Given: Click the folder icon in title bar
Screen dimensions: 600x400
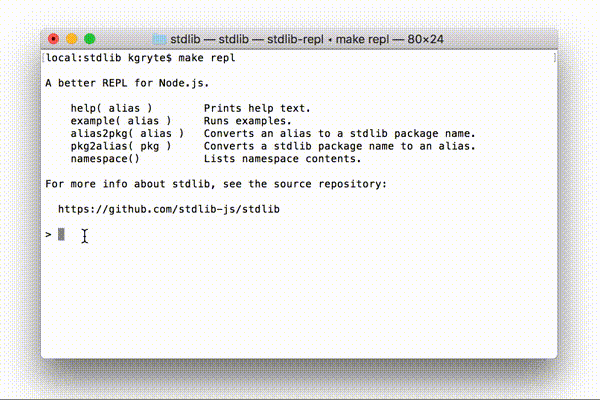Looking at the screenshot, I should [159, 39].
